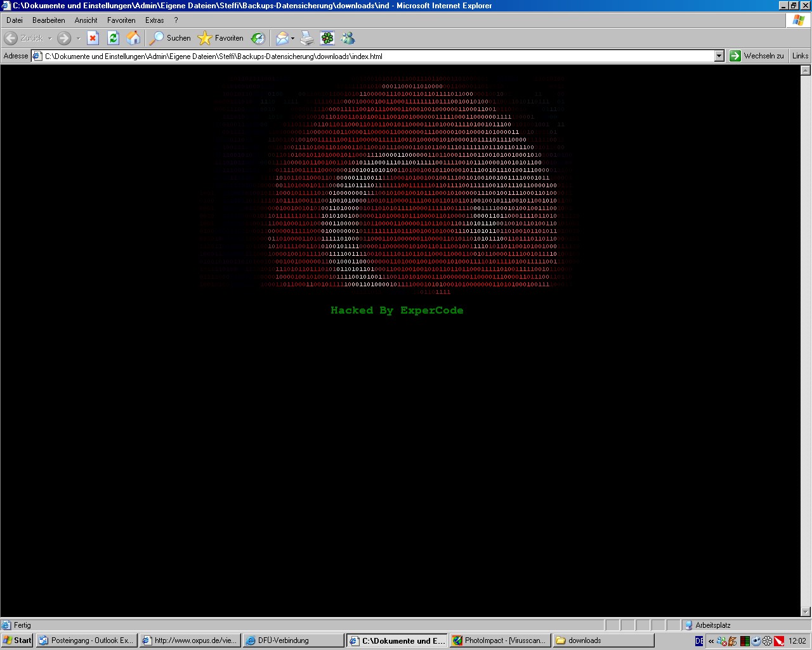Click the Refresh page icon
This screenshot has height=650, width=812.
pyautogui.click(x=113, y=38)
